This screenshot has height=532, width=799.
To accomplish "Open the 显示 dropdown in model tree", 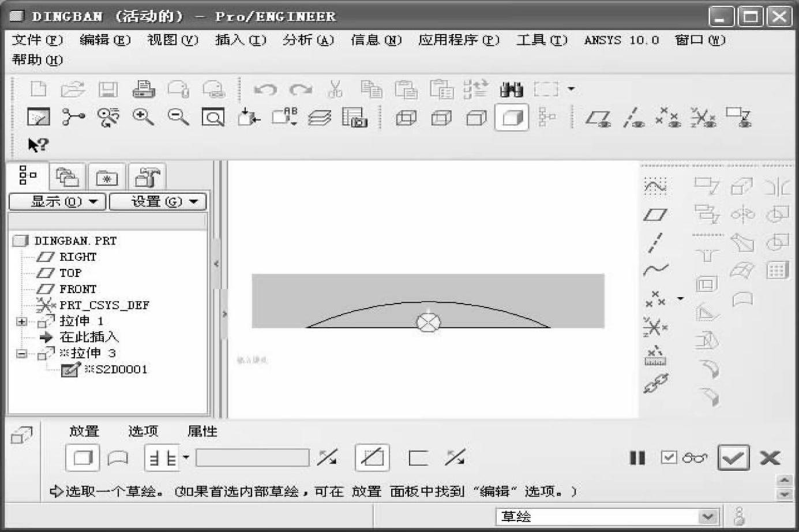I will click(57, 201).
